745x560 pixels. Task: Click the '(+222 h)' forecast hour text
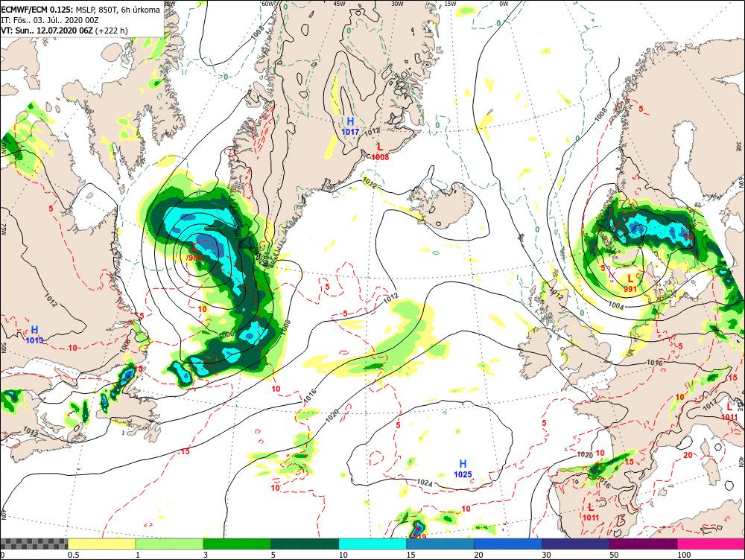pyautogui.click(x=112, y=31)
